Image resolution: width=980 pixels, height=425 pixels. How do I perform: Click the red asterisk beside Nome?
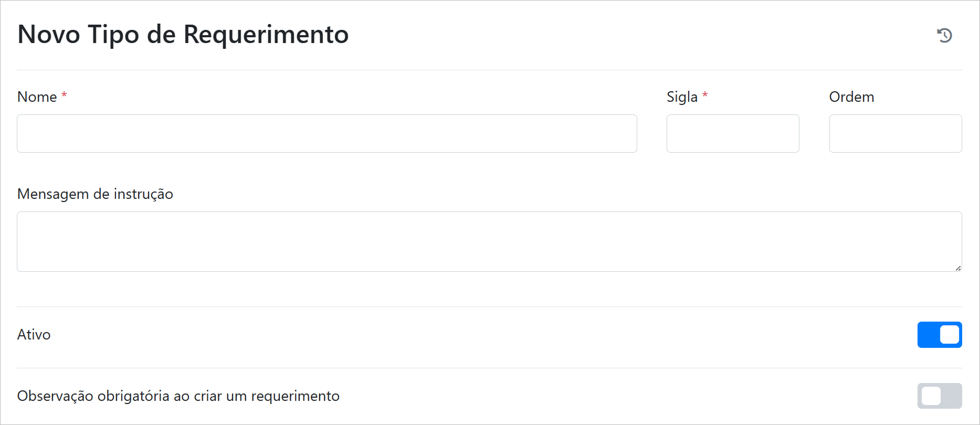[64, 95]
